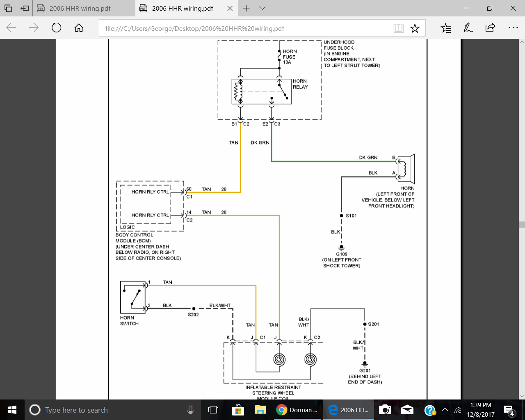
Task: Click the BODY CONTROL MODULE (BCM) text
Action: (134, 238)
